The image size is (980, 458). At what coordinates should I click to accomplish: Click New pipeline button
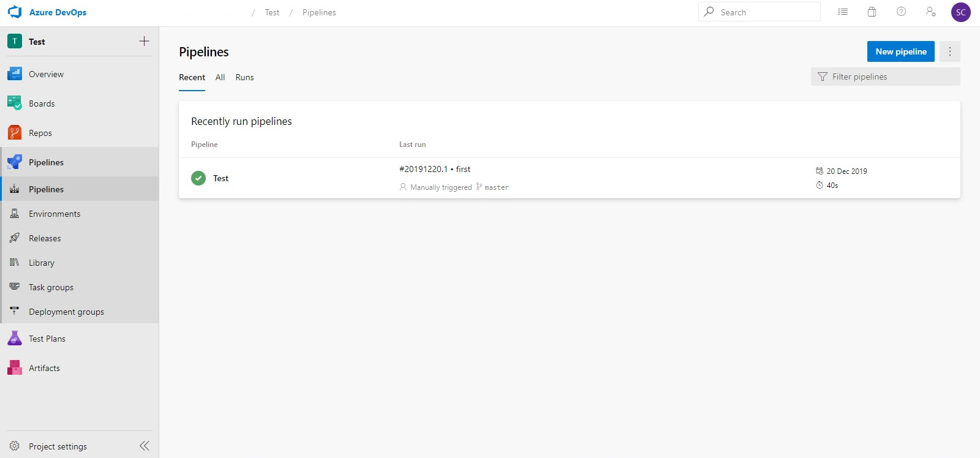(x=900, y=51)
